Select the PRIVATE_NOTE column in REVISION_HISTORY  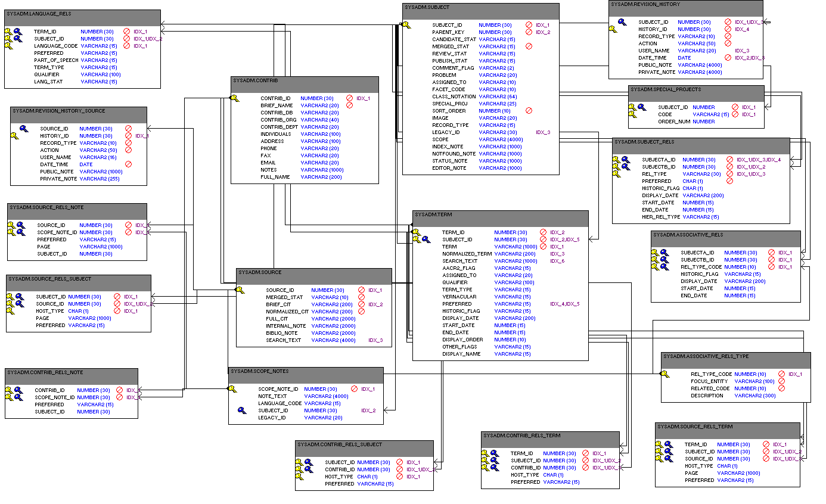click(657, 72)
